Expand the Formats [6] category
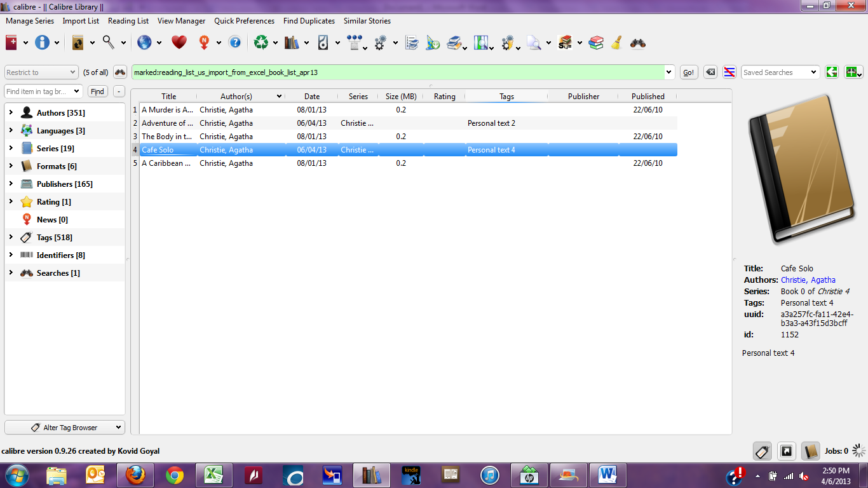Image resolution: width=868 pixels, height=488 pixels. [x=11, y=166]
